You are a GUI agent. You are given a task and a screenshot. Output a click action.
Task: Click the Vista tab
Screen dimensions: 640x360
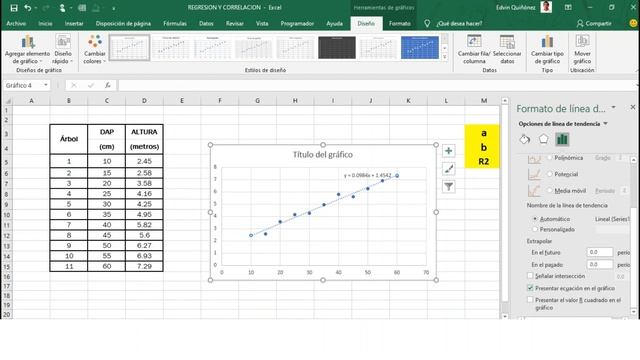click(262, 24)
